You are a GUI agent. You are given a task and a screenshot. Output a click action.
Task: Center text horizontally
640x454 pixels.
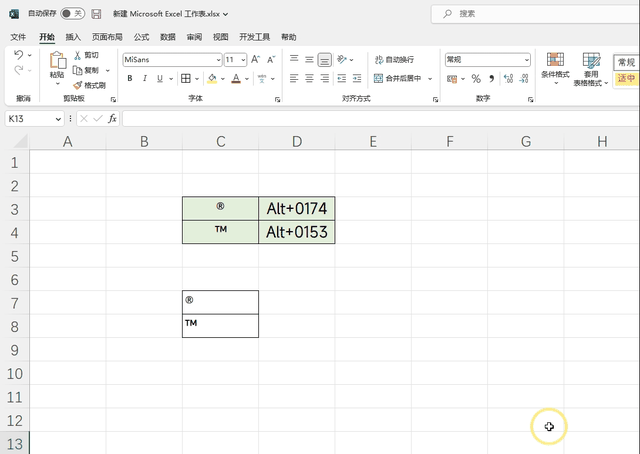coord(309,78)
